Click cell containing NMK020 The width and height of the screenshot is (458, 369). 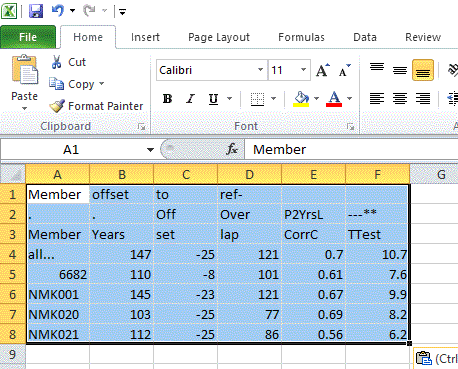click(58, 314)
